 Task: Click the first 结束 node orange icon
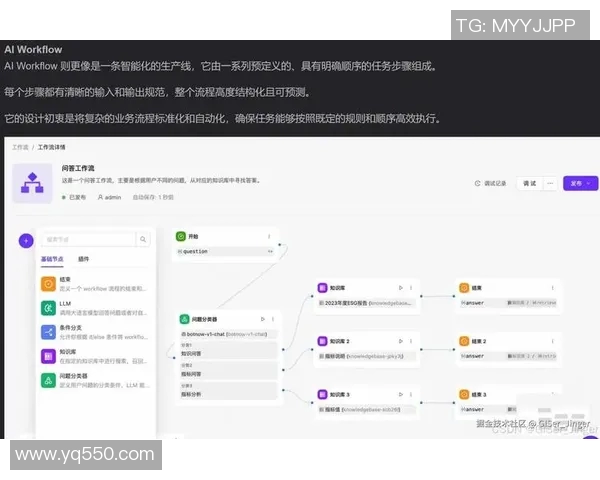pyautogui.click(x=464, y=287)
